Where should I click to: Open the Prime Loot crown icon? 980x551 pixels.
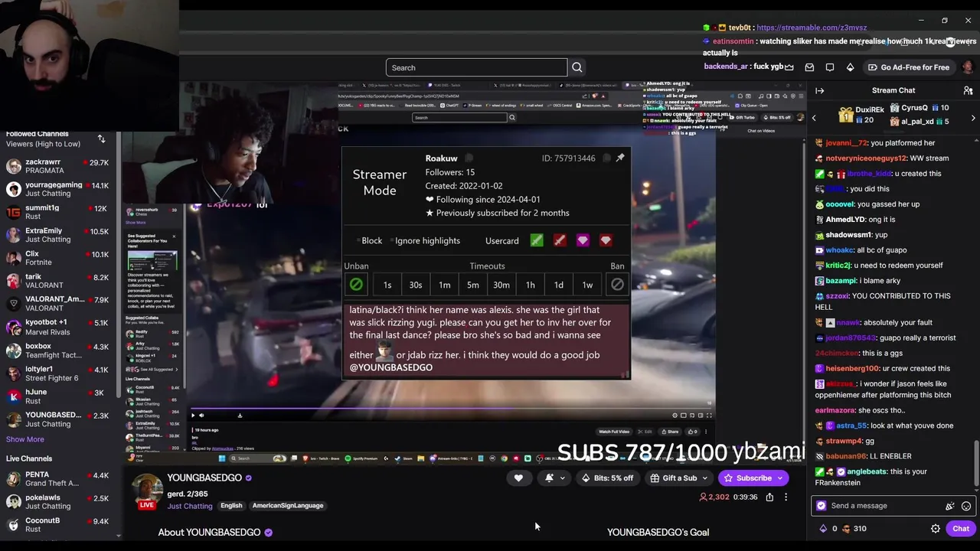[x=789, y=67]
